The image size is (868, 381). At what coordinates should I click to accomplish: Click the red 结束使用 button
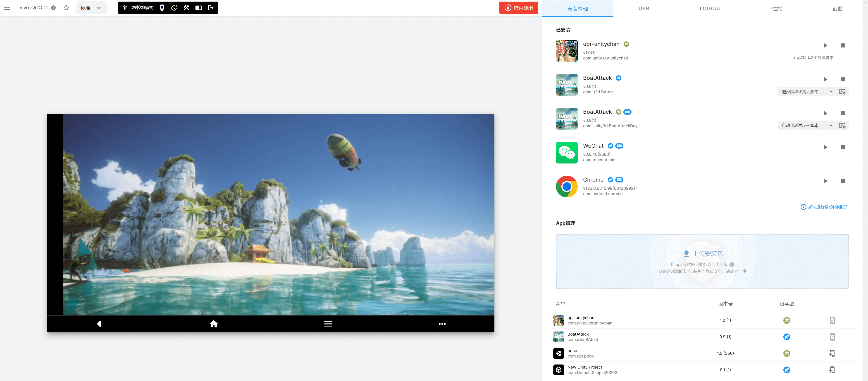pyautogui.click(x=518, y=8)
